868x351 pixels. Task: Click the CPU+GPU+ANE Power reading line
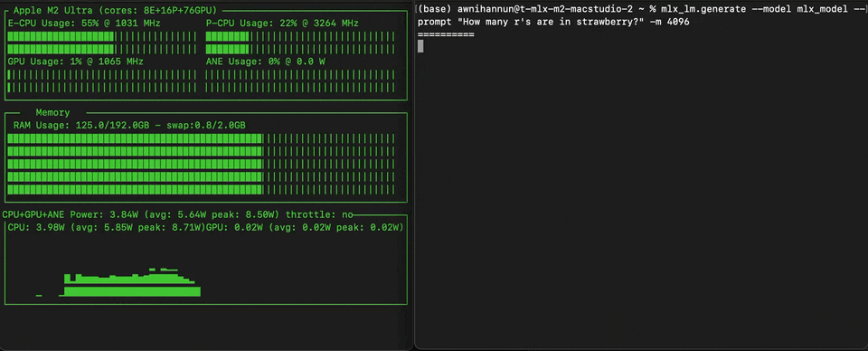pyautogui.click(x=141, y=214)
